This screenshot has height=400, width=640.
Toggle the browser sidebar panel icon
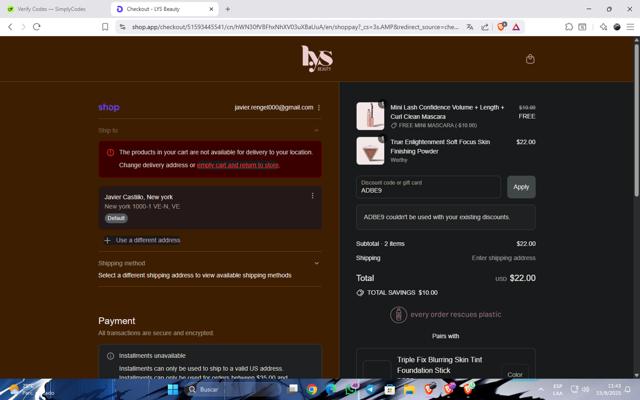(582, 27)
